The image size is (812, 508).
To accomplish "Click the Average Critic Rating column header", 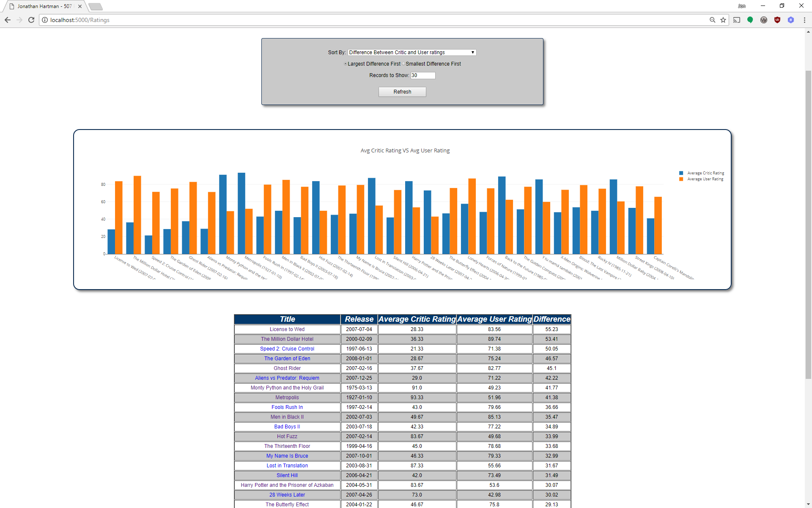I will pos(417,319).
